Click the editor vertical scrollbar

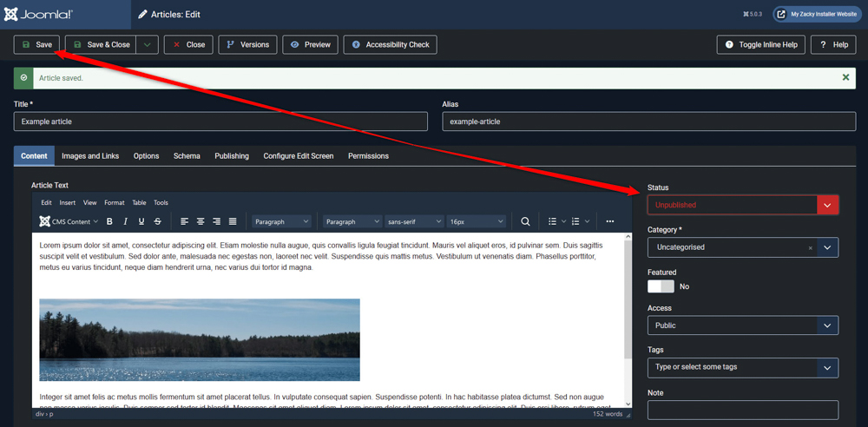click(x=628, y=299)
